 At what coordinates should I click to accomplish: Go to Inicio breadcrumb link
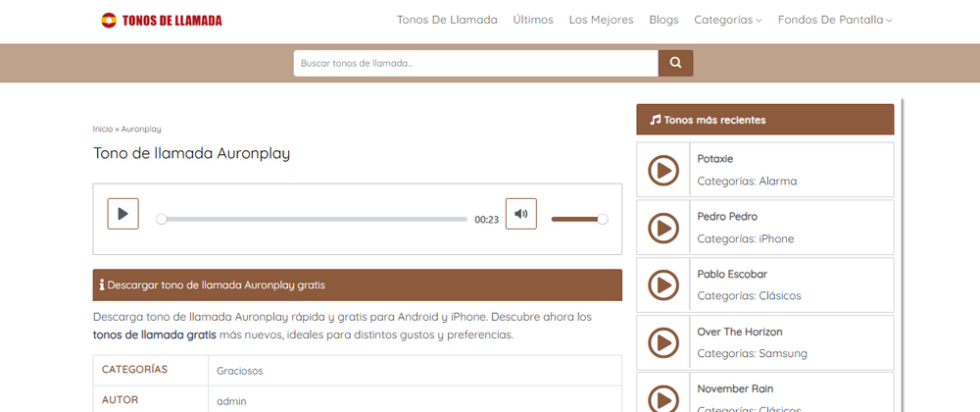(x=103, y=129)
